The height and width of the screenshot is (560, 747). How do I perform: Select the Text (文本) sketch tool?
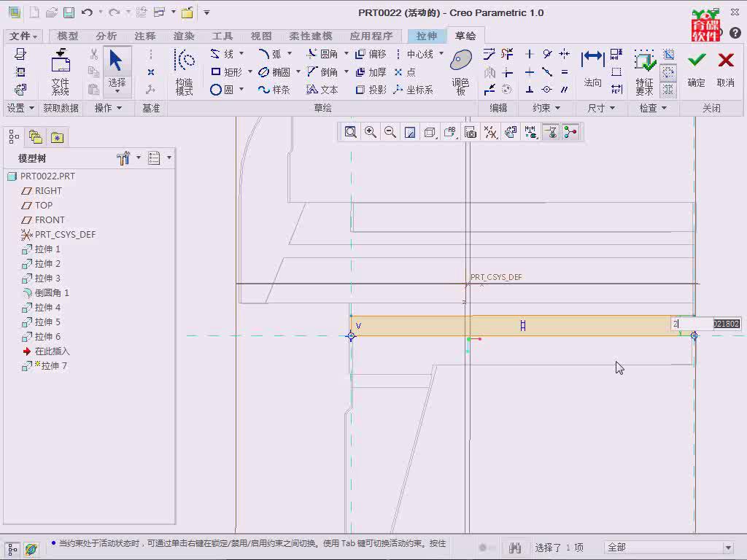[x=322, y=90]
